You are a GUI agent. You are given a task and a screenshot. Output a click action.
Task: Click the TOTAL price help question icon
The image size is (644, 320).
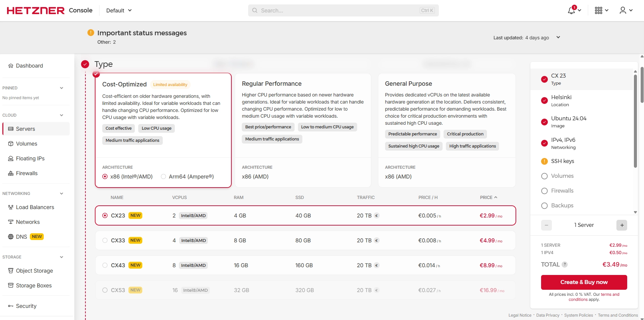565,265
